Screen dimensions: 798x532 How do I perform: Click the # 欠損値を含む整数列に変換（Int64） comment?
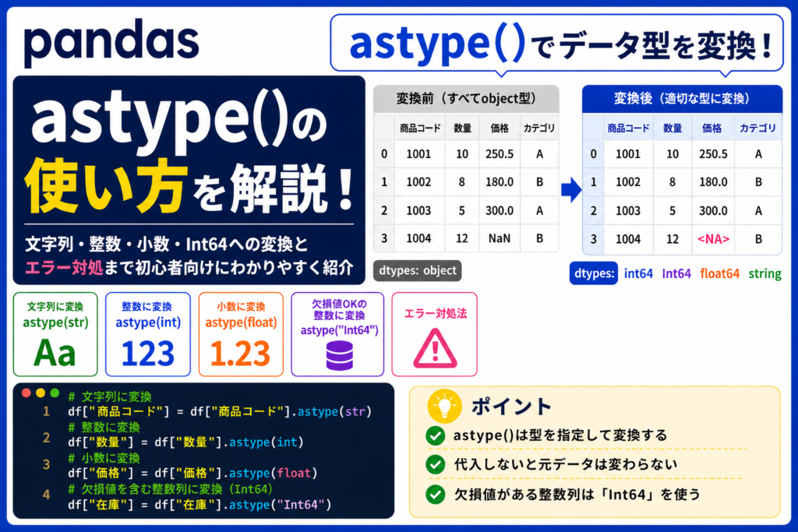[x=171, y=489]
